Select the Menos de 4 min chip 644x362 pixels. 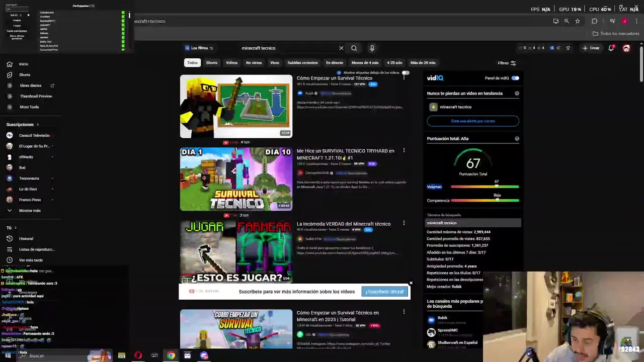(365, 63)
